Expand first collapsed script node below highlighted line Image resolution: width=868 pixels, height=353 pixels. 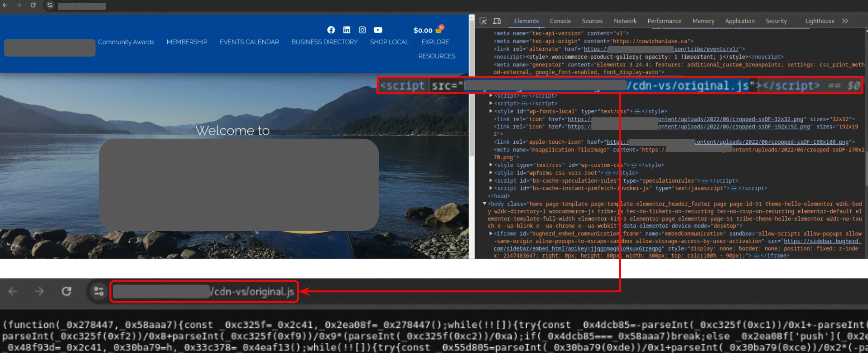[x=491, y=95]
